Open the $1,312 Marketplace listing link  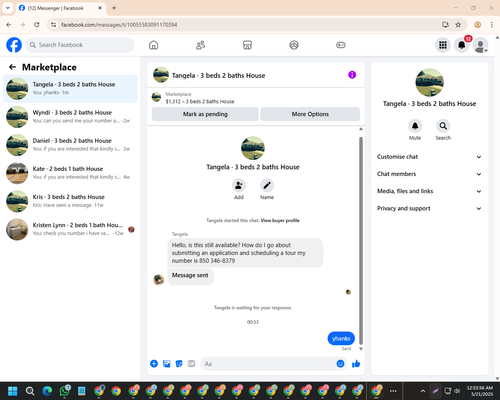click(200, 101)
